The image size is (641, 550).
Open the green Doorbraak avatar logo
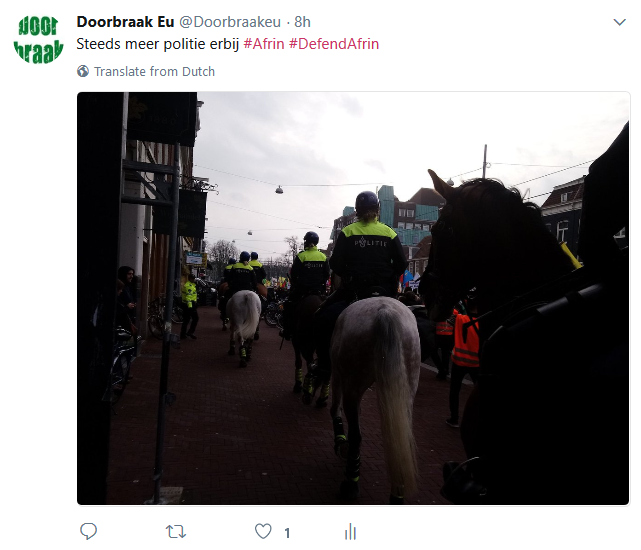[x=38, y=39]
